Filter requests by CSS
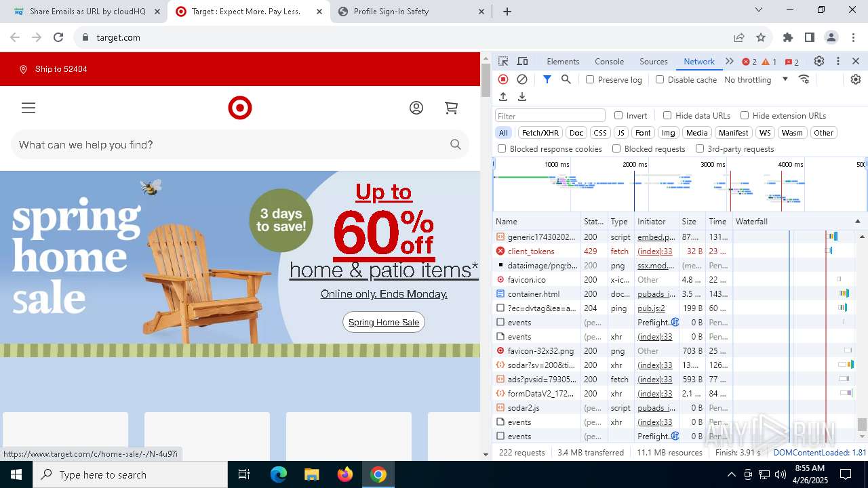868x488 pixels. pos(600,133)
